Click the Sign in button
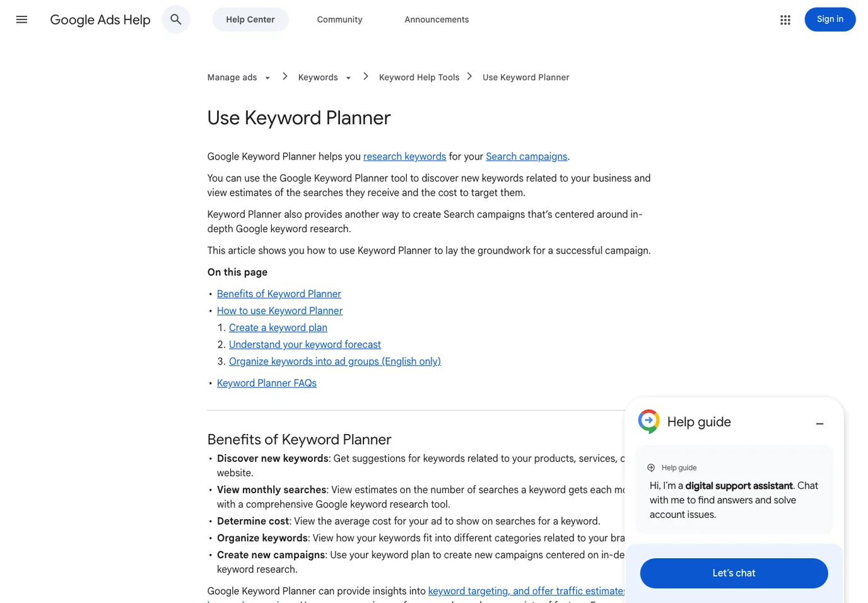 pyautogui.click(x=830, y=20)
